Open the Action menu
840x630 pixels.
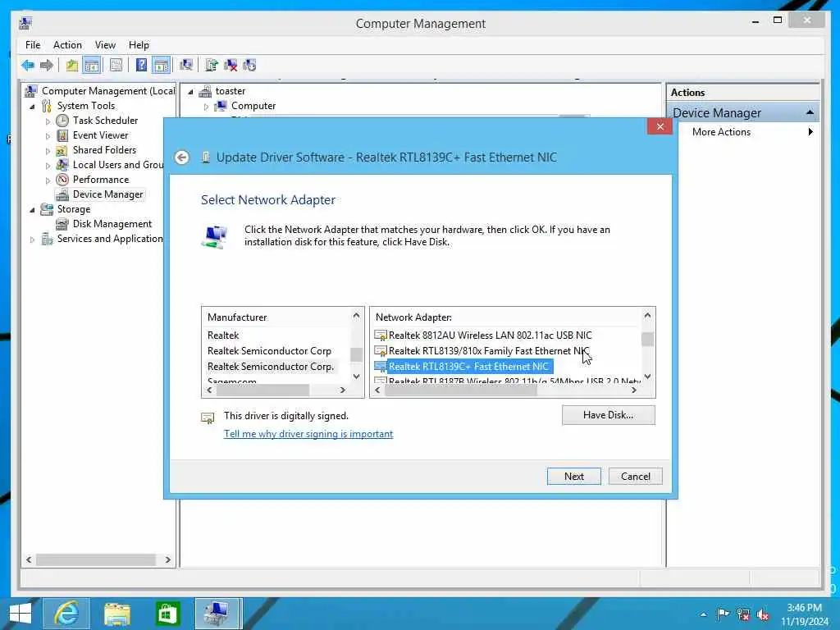[x=67, y=45]
